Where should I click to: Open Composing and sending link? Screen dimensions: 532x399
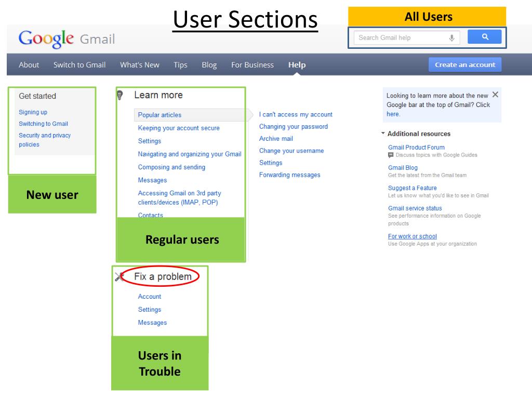[x=171, y=167]
